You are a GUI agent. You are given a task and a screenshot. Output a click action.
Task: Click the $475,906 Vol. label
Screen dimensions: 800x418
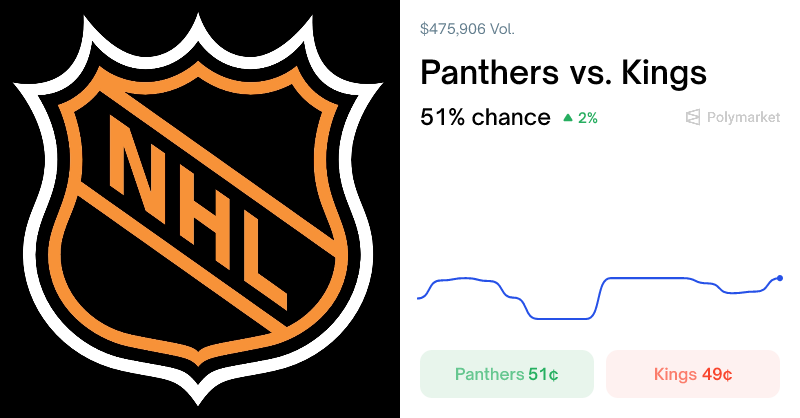click(x=467, y=29)
